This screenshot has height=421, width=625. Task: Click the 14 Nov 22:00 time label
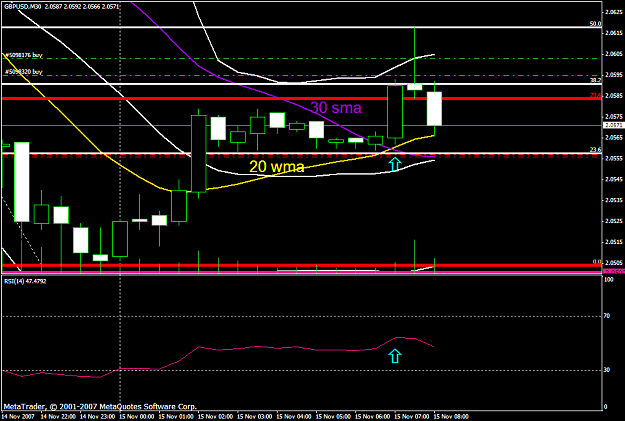[x=58, y=417]
